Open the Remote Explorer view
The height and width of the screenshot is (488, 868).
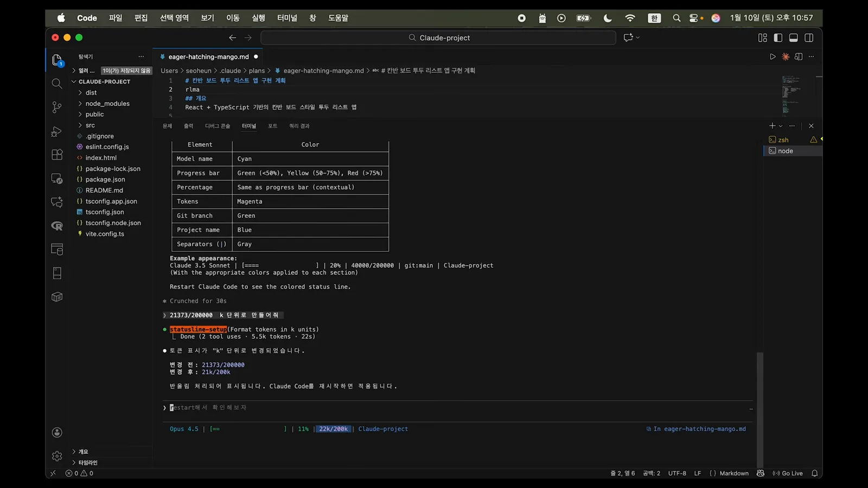point(57,178)
